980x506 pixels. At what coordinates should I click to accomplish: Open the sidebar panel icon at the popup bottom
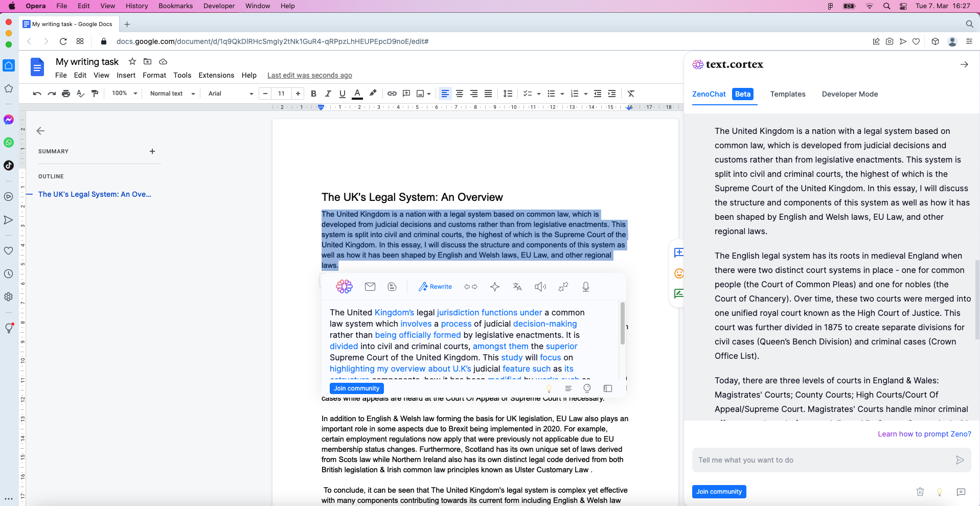pyautogui.click(x=608, y=388)
